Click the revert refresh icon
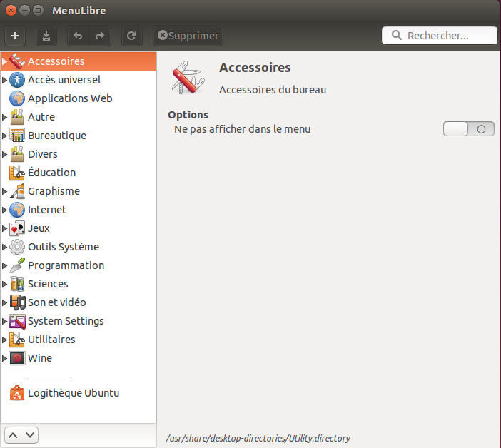The width and height of the screenshot is (501, 448). (131, 36)
